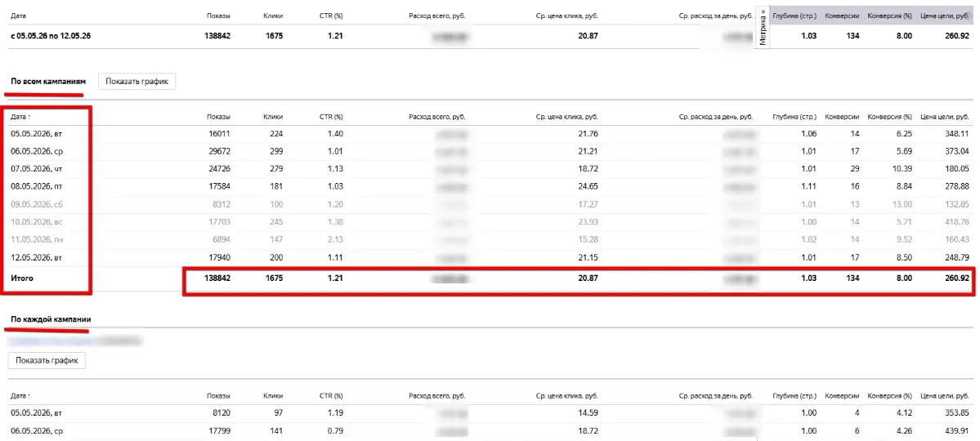This screenshot has height=441, width=980.
Task: Select CTR value 2.13
Action: pyautogui.click(x=334, y=240)
